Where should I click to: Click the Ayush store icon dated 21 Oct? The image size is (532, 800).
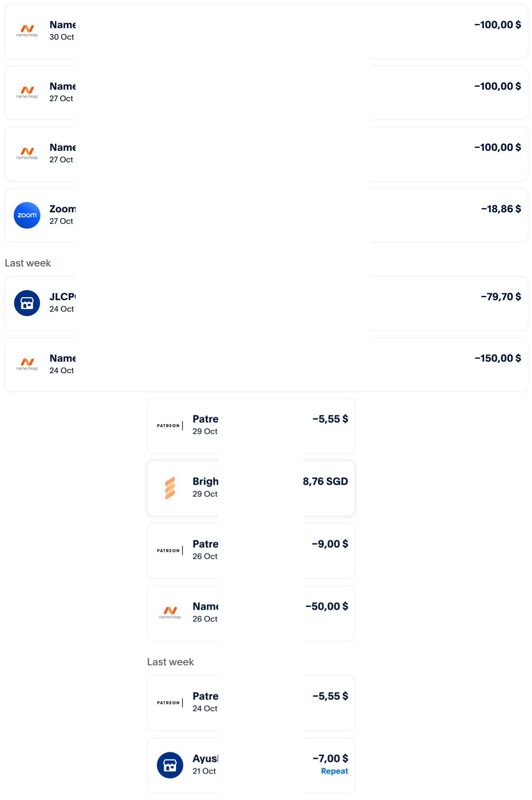point(170,765)
